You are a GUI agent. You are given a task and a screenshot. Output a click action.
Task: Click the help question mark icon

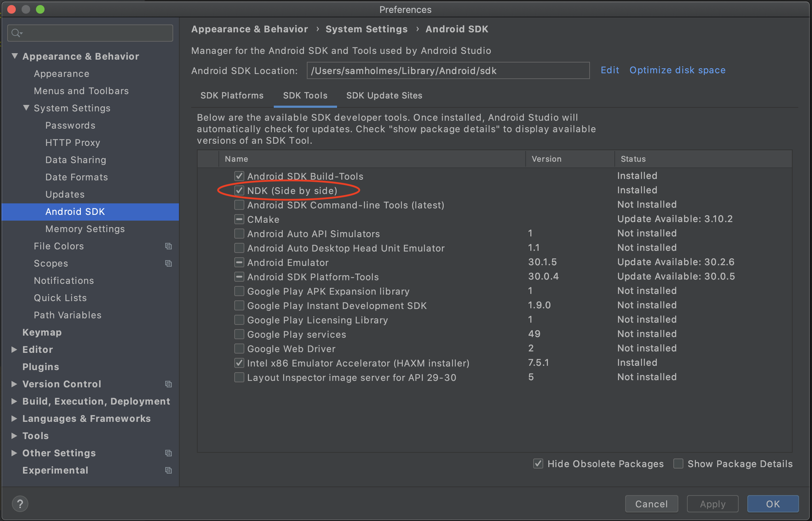pos(20,504)
